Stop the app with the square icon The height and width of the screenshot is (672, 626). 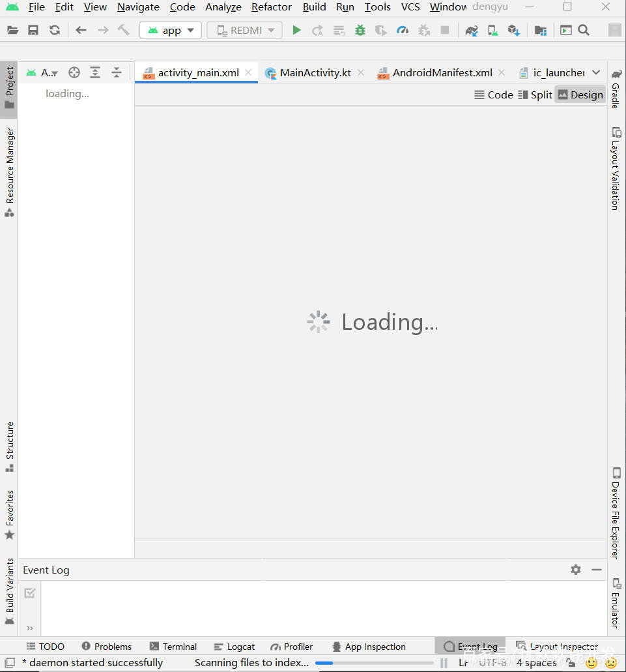tap(445, 30)
